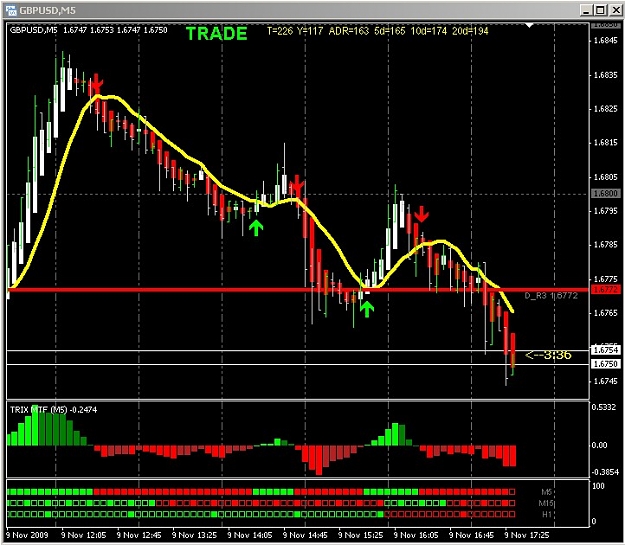Click the 9 Nov 14:05 time label

[x=250, y=535]
